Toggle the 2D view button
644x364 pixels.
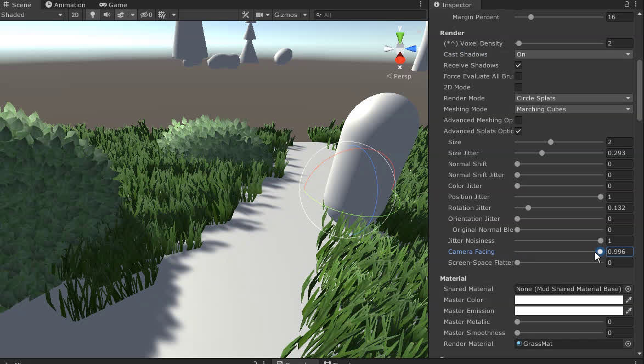(75, 15)
